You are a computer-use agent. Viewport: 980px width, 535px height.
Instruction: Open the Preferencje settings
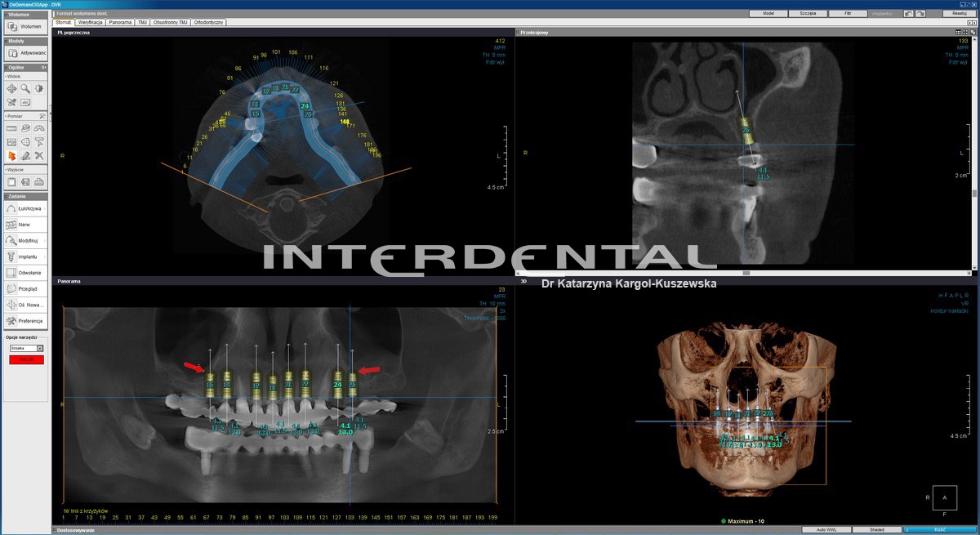tap(25, 321)
